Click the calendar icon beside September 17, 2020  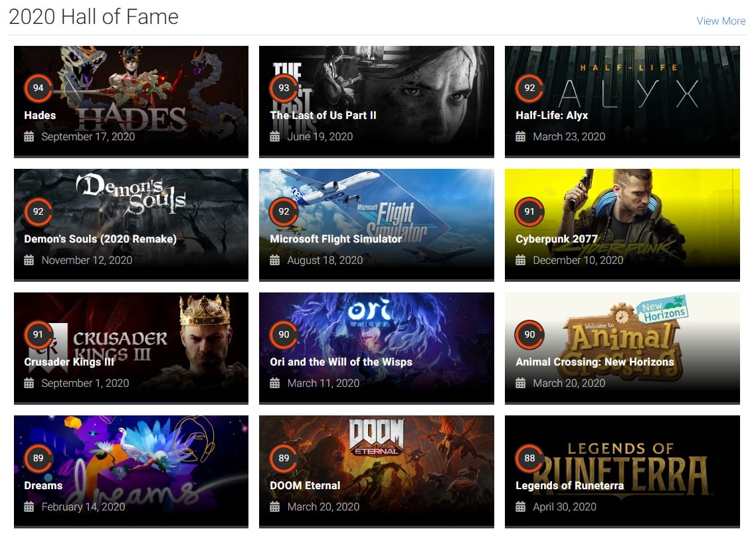coord(29,136)
